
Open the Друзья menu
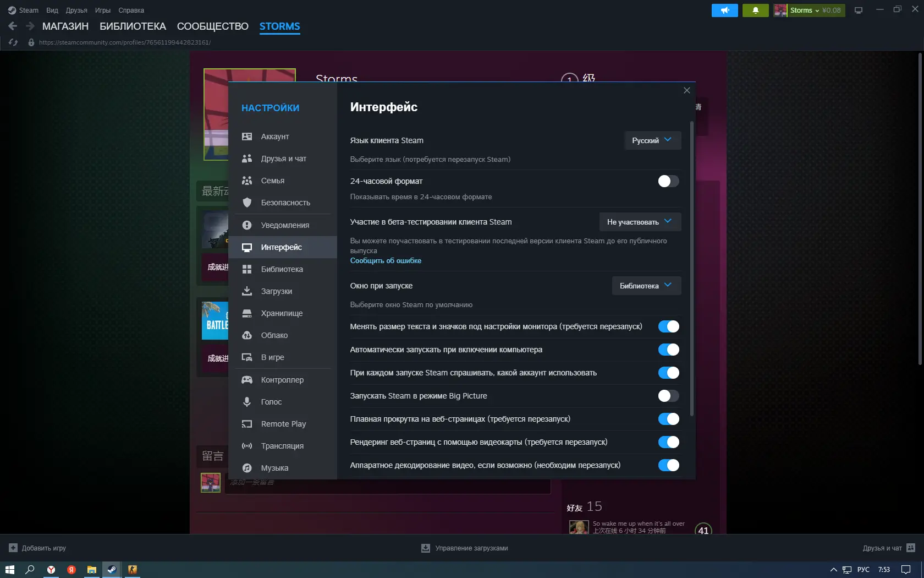point(76,10)
